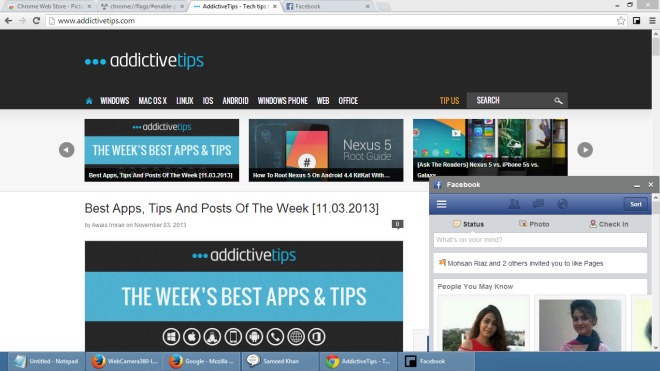Select Check In tab in Facebook panel
Viewport: 660px width, 371px height.
609,224
